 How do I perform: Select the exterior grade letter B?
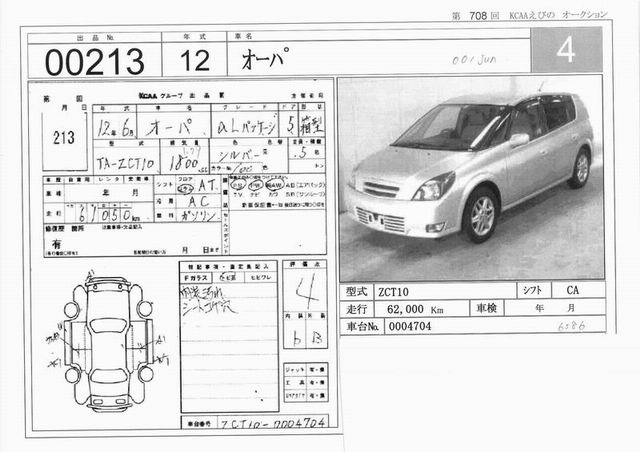pos(317,337)
